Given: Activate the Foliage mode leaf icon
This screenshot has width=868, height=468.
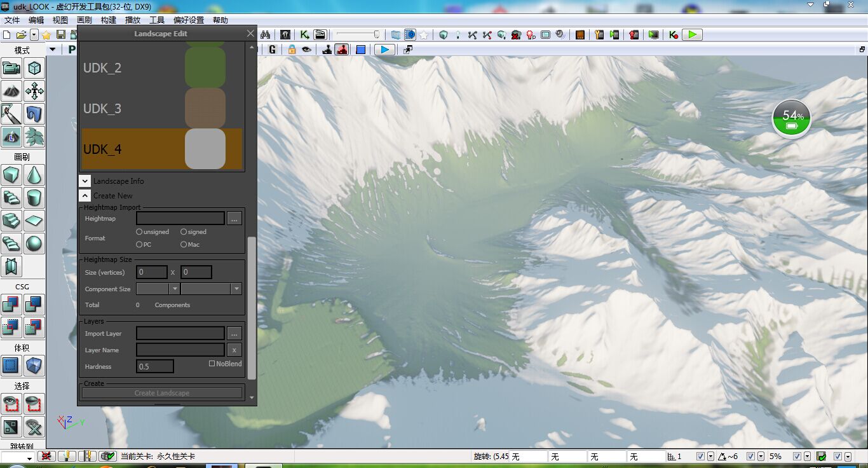Looking at the screenshot, I should pyautogui.click(x=34, y=136).
